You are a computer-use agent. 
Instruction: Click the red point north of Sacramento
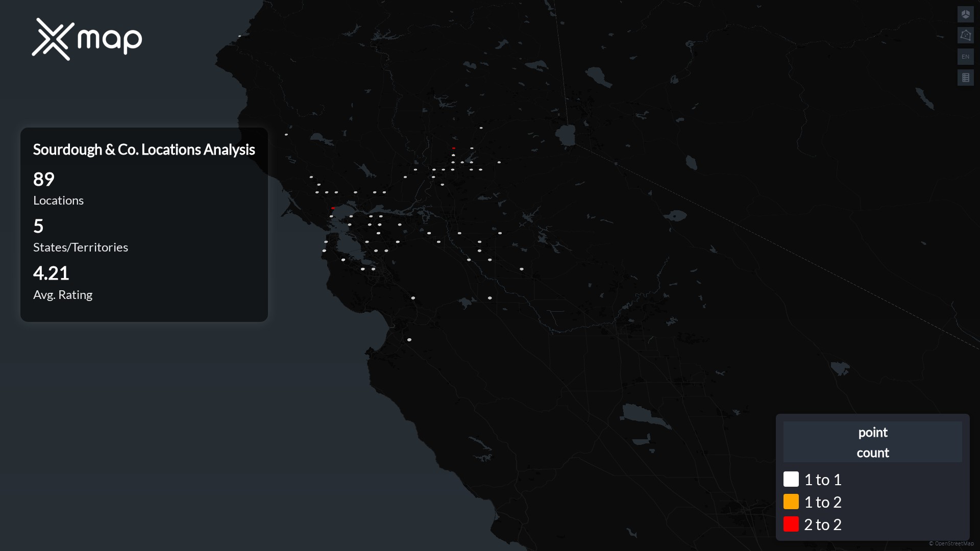pos(453,148)
